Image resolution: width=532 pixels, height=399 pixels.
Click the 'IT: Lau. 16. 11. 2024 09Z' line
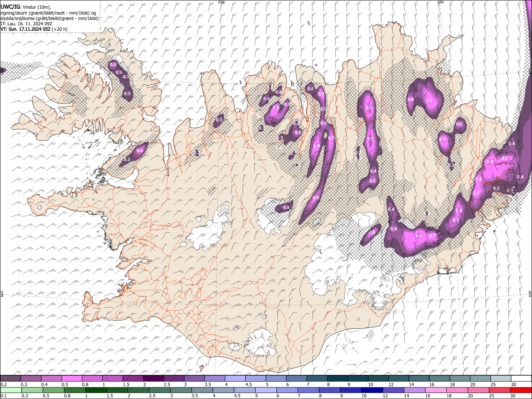(x=26, y=24)
